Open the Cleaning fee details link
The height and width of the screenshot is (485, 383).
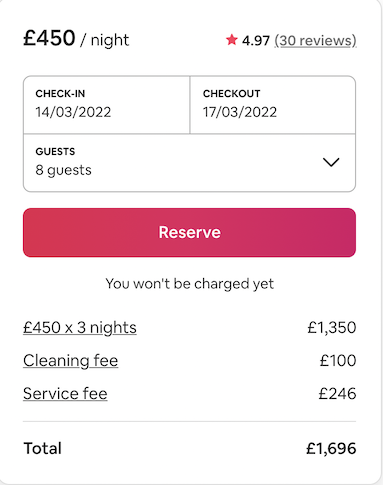tap(70, 361)
